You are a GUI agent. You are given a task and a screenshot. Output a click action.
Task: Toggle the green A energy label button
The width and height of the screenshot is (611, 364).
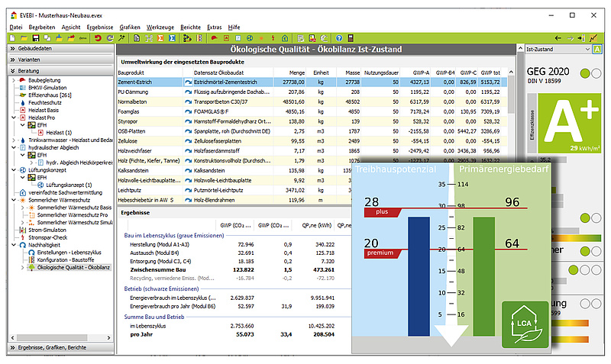(x=597, y=50)
